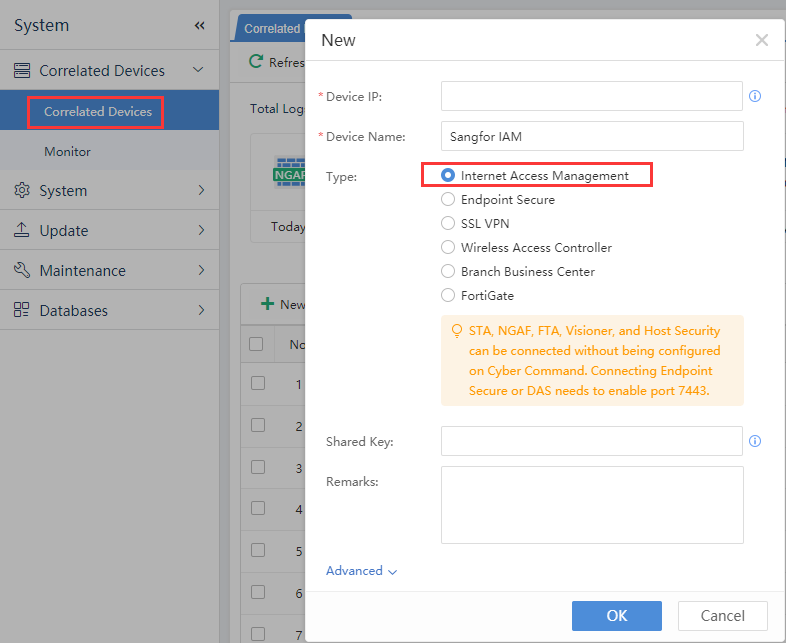Click the Cancel button
786x643 pixels.
[x=722, y=616]
